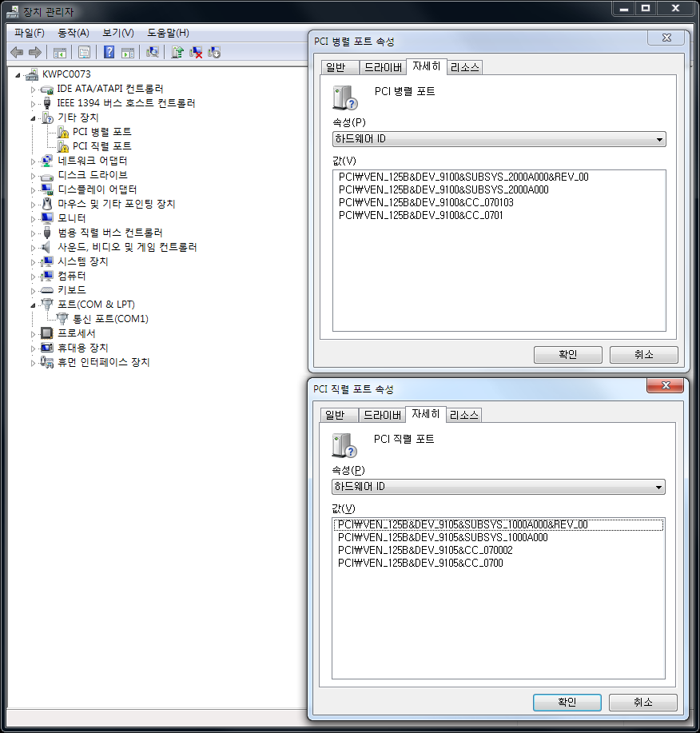
Task: Toggle the Show/Hide Action Pane toolbar icon
Action: click(x=128, y=53)
